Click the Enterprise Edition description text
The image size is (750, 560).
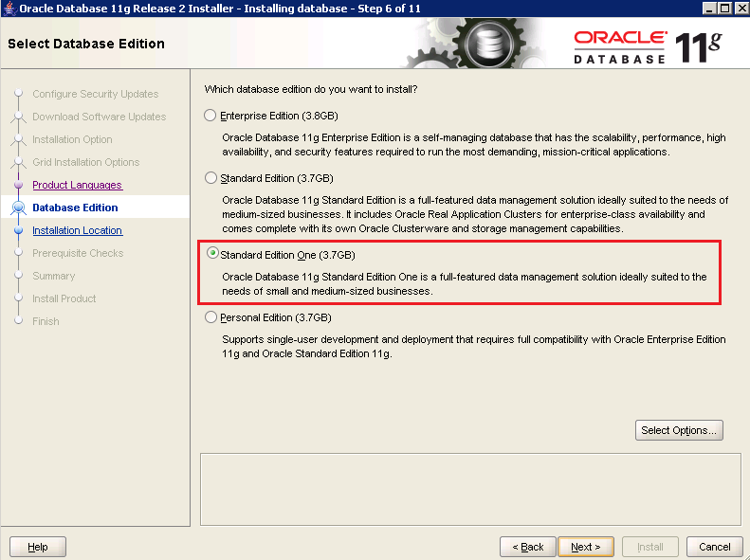click(x=473, y=145)
